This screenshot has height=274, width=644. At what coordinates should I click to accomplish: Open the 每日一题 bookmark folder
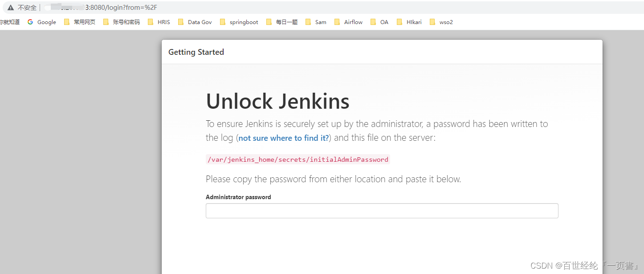282,22
